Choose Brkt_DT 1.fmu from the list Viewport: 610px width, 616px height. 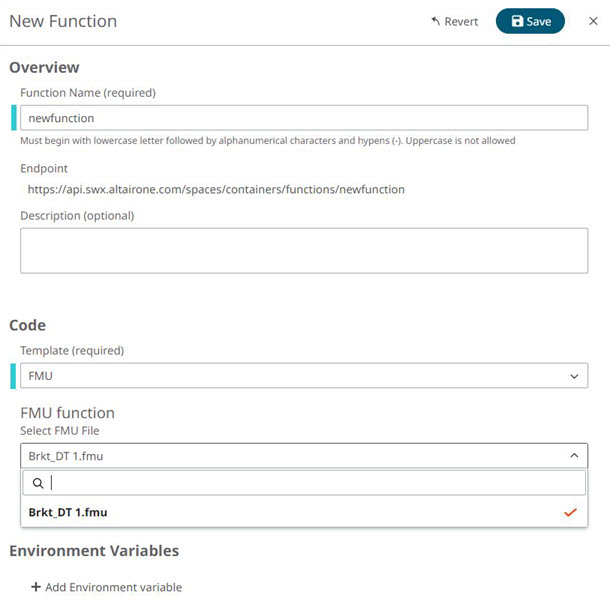pos(68,512)
